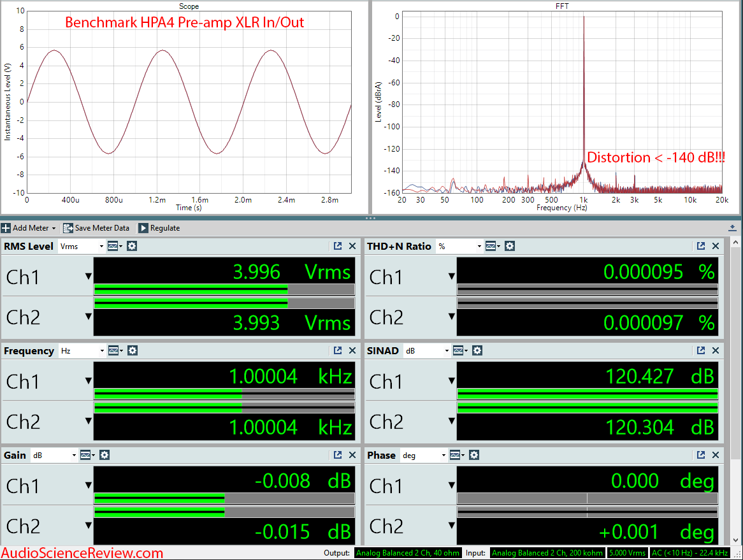Open Phase units dropdown (deg)
743x560 pixels.
[x=423, y=456]
